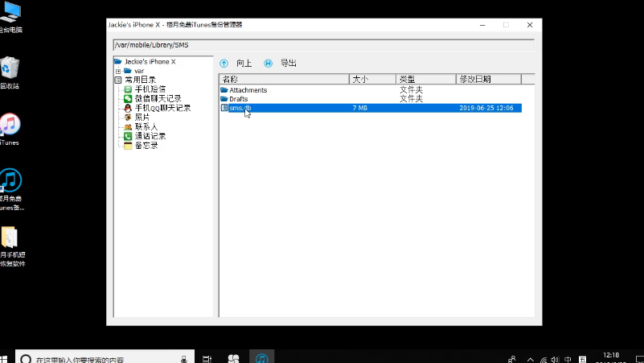Sort by the 名称 column header
644x363 pixels.
pyautogui.click(x=285, y=79)
